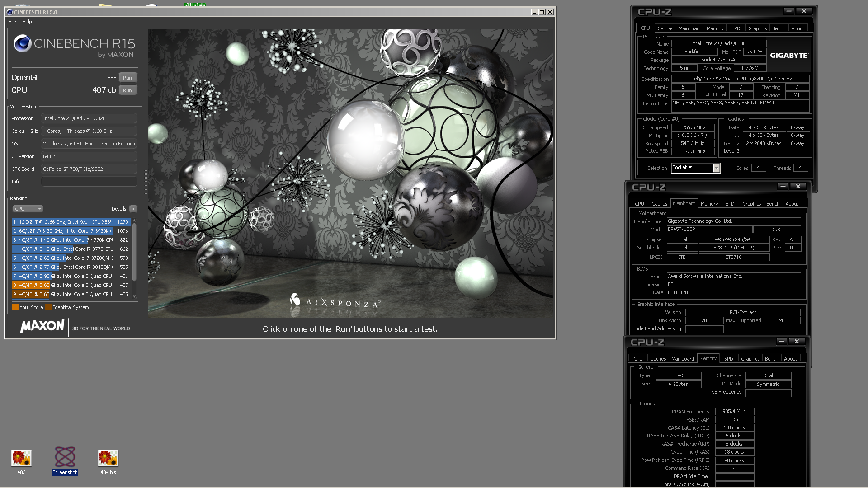
Task: Select ranking row 3 i7-4770K 822
Action: [x=71, y=240]
